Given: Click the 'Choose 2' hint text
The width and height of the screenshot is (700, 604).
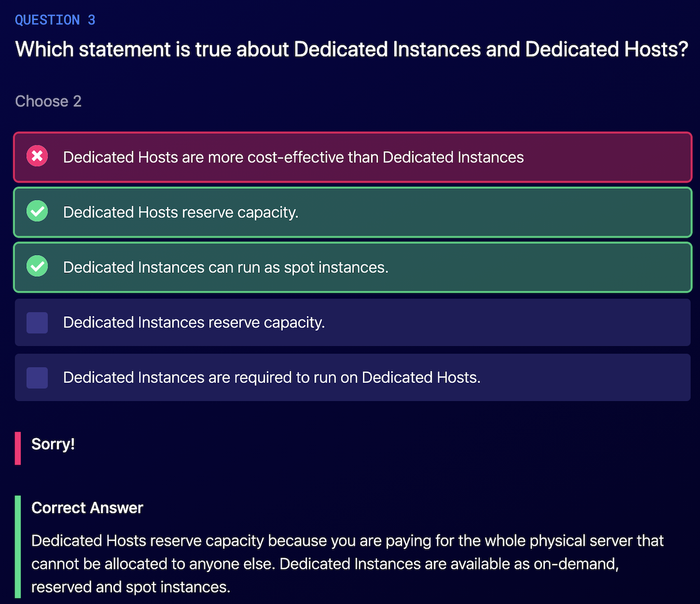Looking at the screenshot, I should coord(48,101).
